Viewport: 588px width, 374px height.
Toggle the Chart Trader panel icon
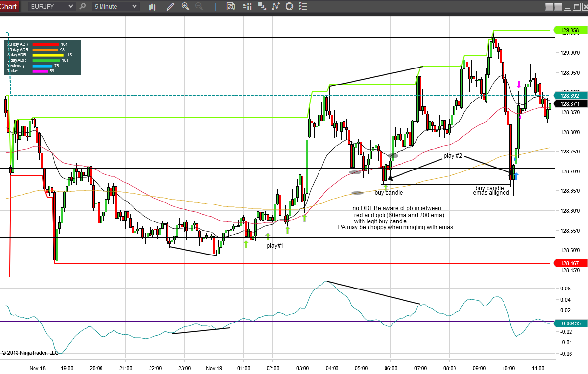(x=247, y=7)
